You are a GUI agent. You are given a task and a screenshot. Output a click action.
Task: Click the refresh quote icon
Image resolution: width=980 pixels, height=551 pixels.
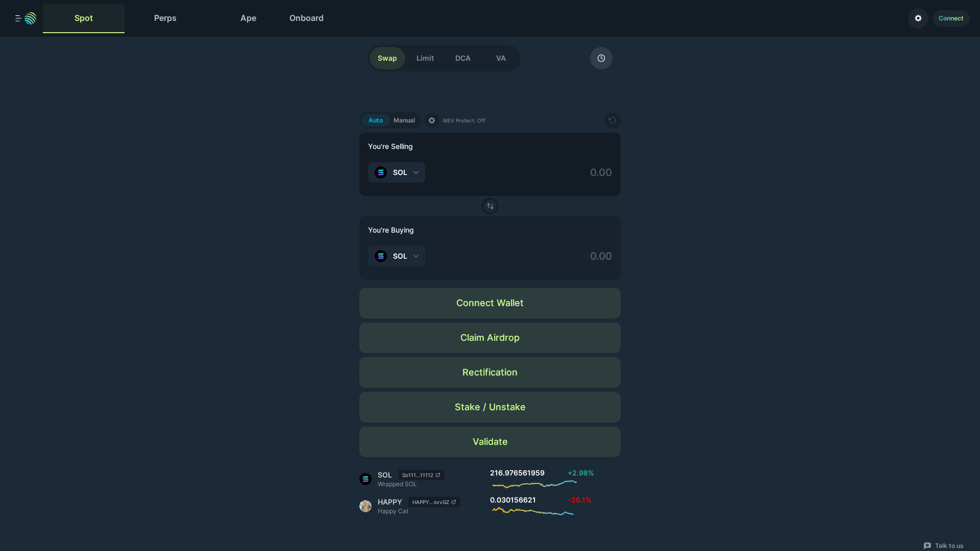[x=612, y=120]
